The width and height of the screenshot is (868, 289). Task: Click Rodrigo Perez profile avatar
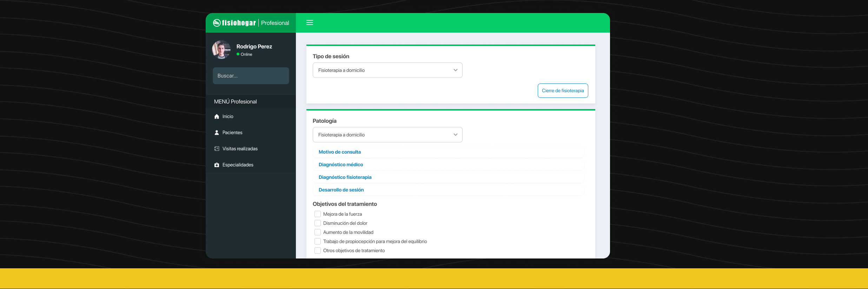coord(221,49)
